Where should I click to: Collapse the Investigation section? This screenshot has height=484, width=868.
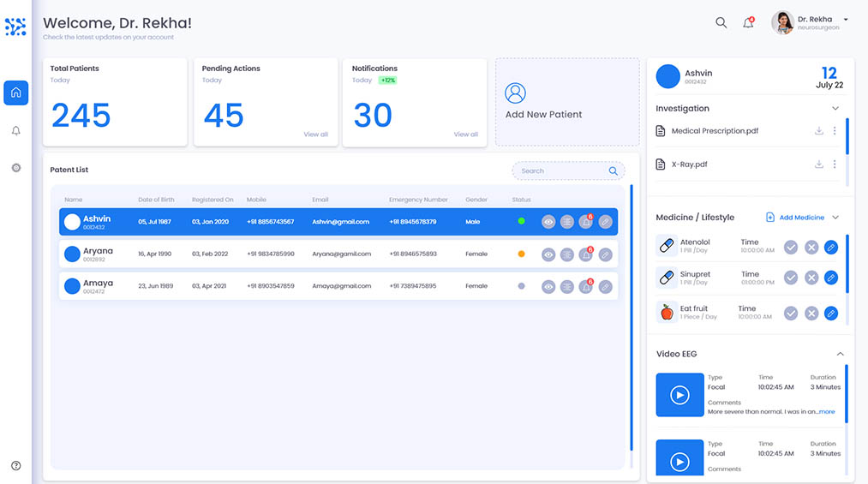835,109
